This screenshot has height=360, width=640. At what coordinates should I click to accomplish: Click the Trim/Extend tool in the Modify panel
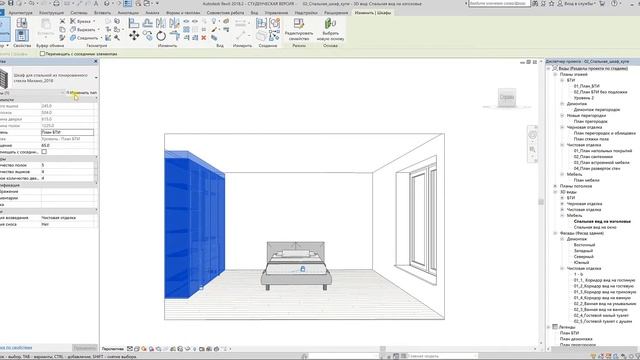coord(175,36)
